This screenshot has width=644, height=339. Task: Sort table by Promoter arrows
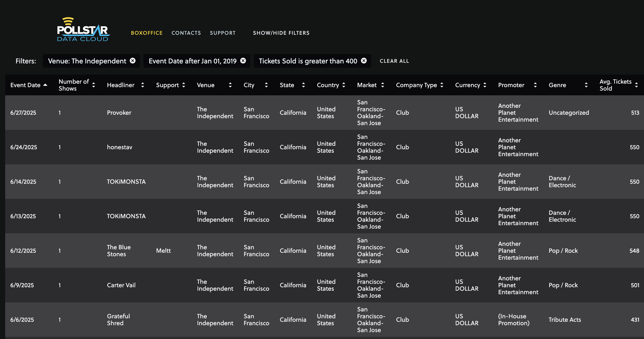535,85
